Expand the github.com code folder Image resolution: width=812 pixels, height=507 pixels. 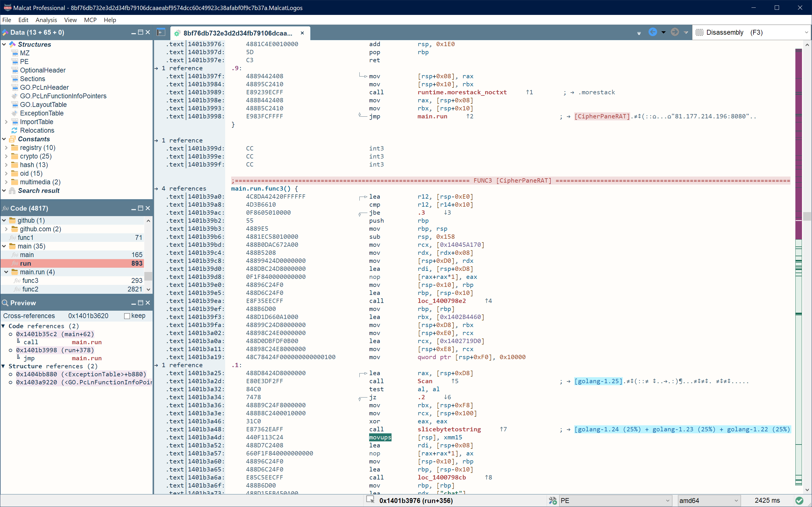(x=6, y=229)
